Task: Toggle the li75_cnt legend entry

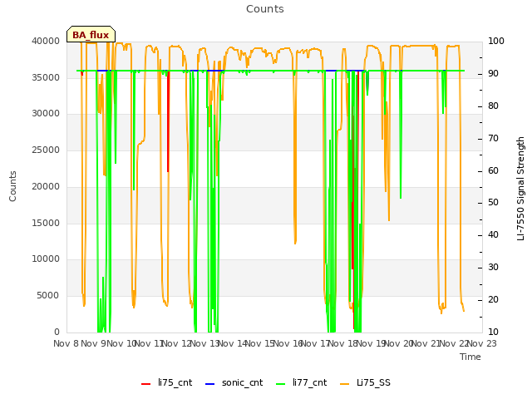Action: click(166, 382)
